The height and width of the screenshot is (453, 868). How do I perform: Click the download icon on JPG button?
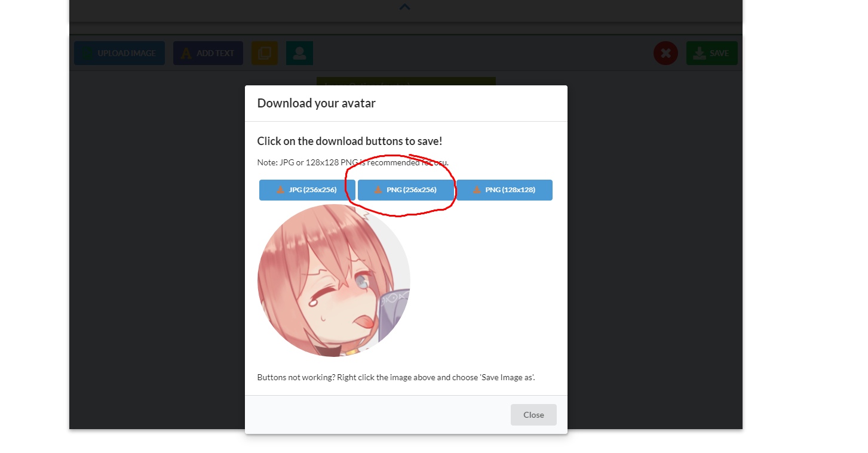tap(280, 190)
